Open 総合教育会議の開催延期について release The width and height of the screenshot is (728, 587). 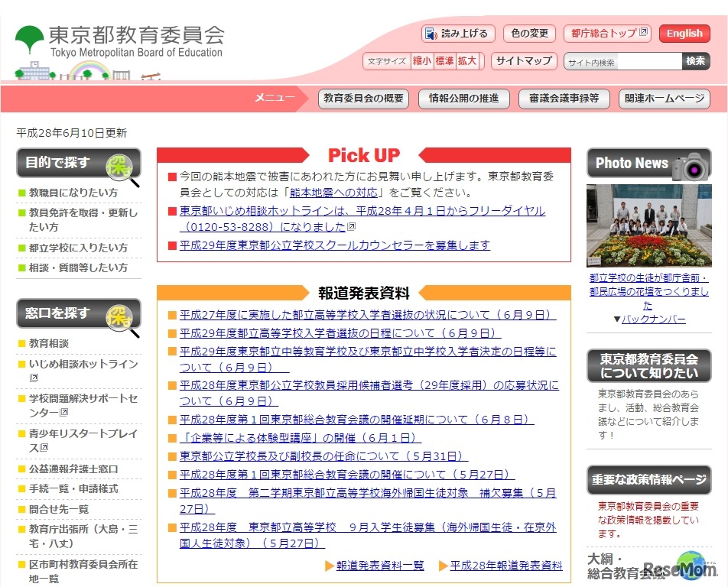click(356, 420)
